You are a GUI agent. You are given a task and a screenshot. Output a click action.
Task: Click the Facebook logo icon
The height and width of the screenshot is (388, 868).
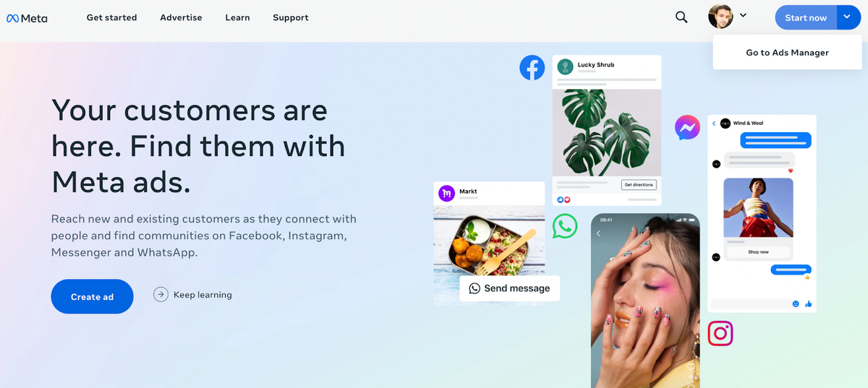[532, 68]
